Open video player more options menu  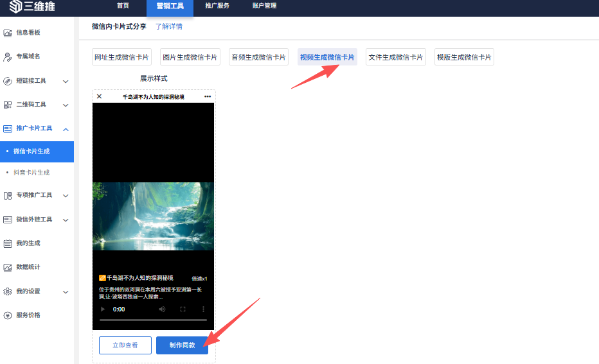click(x=204, y=309)
